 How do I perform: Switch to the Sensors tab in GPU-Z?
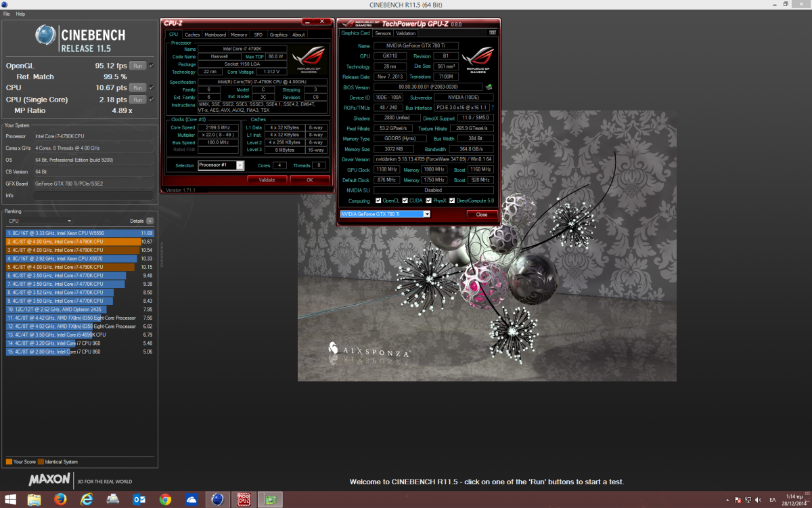[383, 33]
